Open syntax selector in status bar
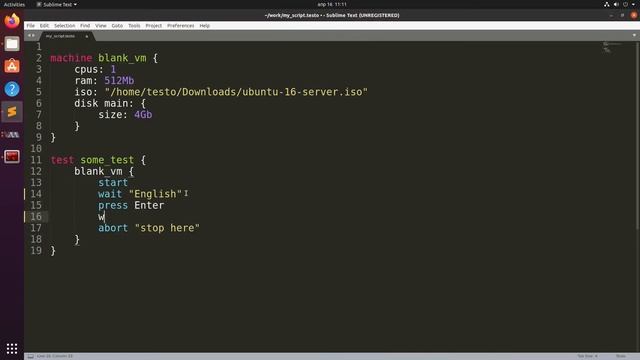Screen dimensions: 640x360 621,356
